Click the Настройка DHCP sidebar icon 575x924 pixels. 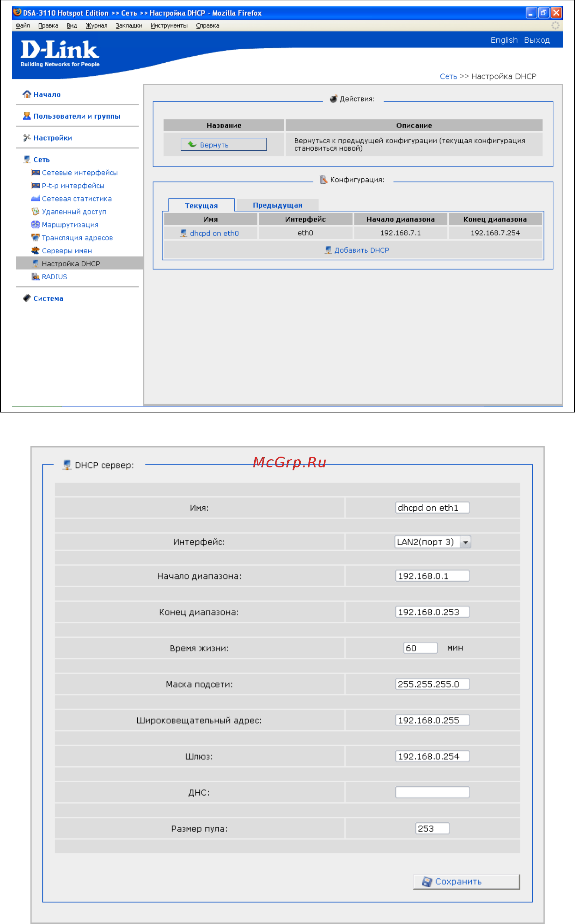pos(35,263)
